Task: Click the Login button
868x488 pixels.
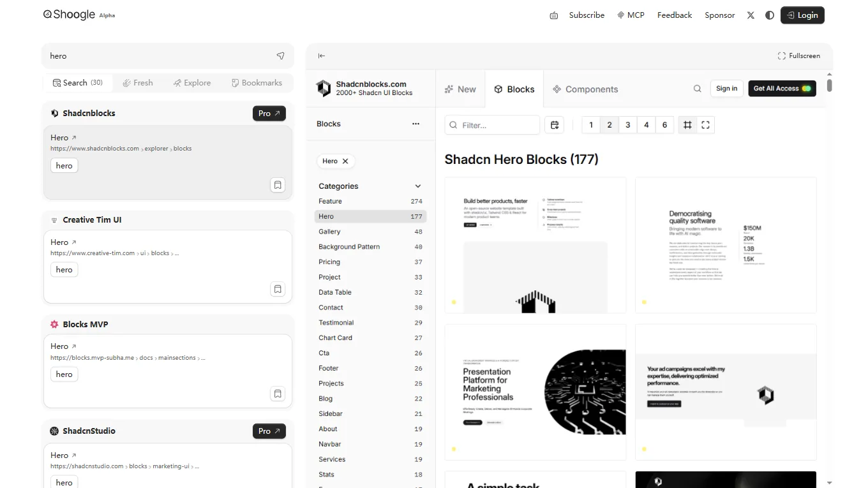Action: pos(802,15)
